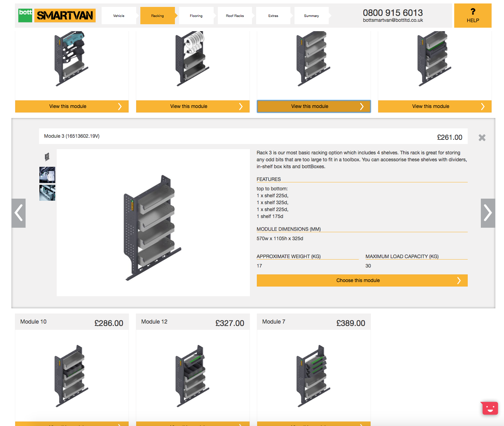
Task: Click the bott Smartvan logo
Action: pyautogui.click(x=57, y=16)
